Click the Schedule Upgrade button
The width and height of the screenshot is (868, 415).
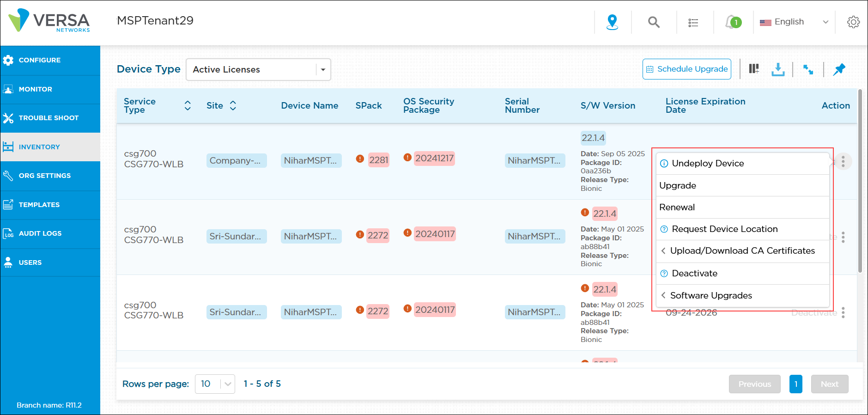(x=687, y=69)
